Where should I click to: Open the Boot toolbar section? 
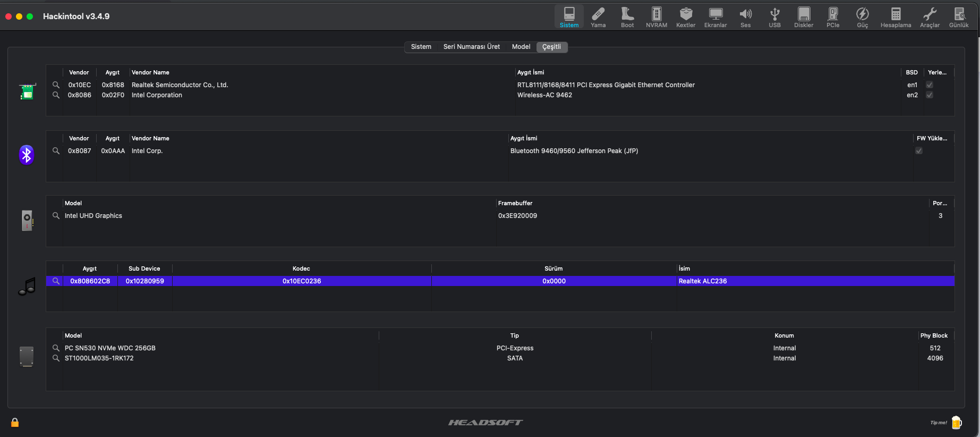point(627,17)
